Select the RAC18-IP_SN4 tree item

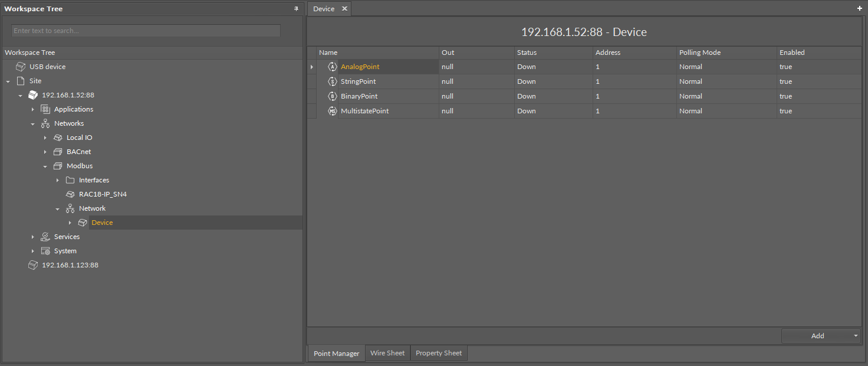(103, 194)
